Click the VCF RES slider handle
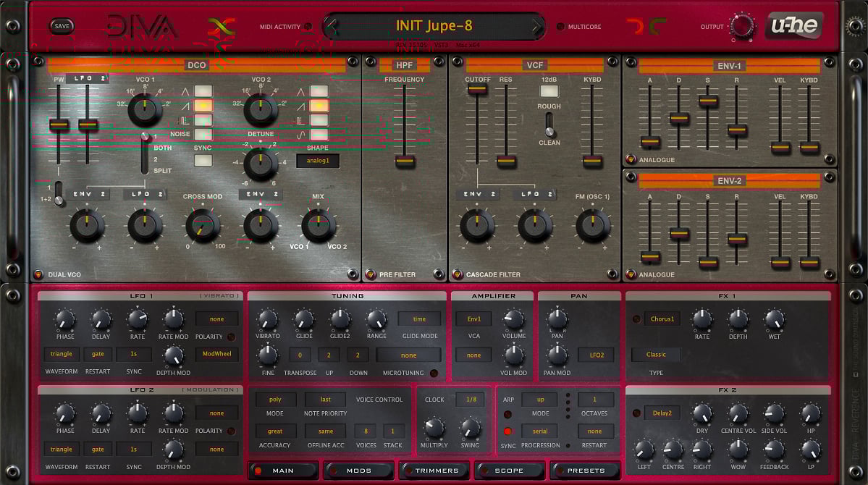 [506, 161]
